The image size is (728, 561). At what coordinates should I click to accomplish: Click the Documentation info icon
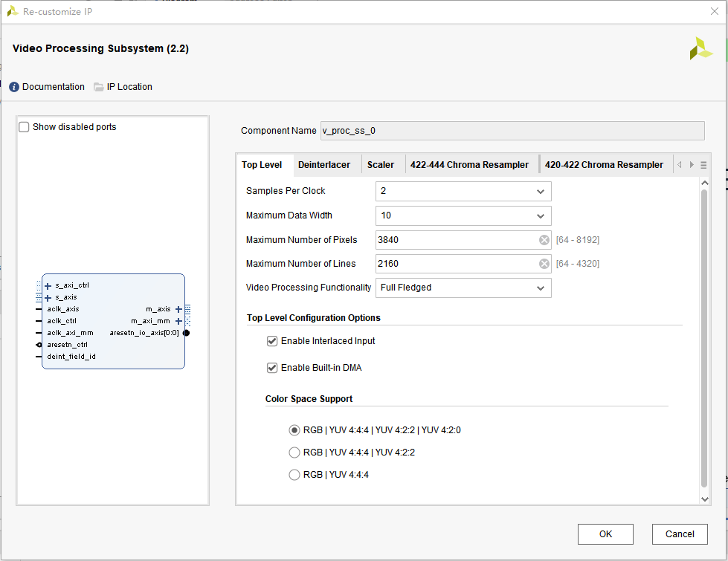coord(14,87)
